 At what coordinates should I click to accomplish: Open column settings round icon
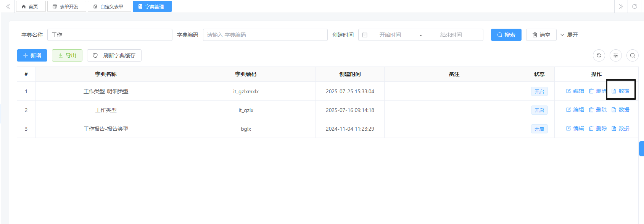point(615,55)
